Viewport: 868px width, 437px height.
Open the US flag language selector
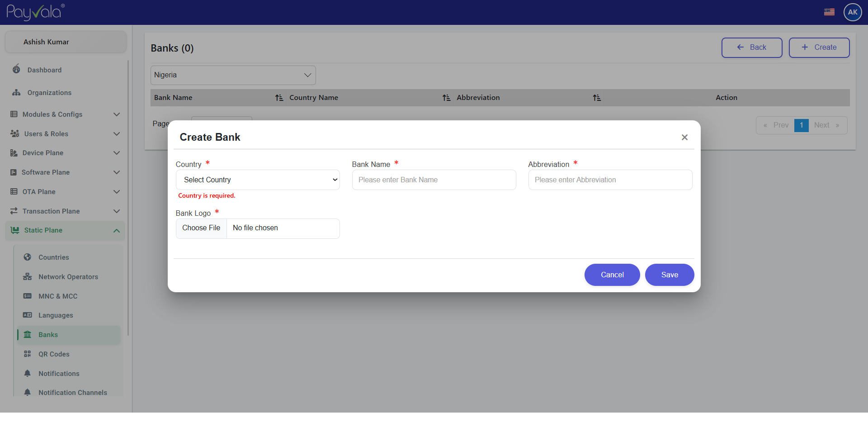829,12
